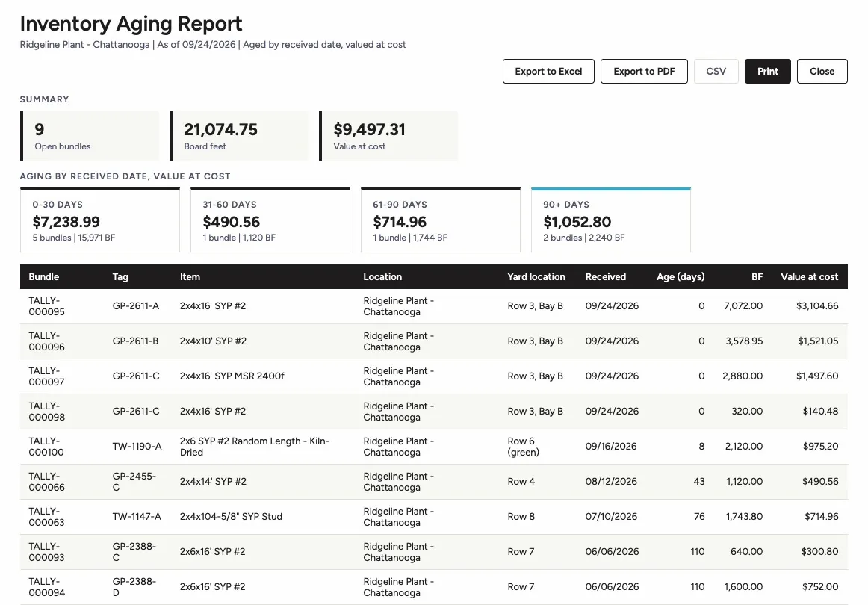Select the 0-30 Days aging bucket

click(x=100, y=220)
